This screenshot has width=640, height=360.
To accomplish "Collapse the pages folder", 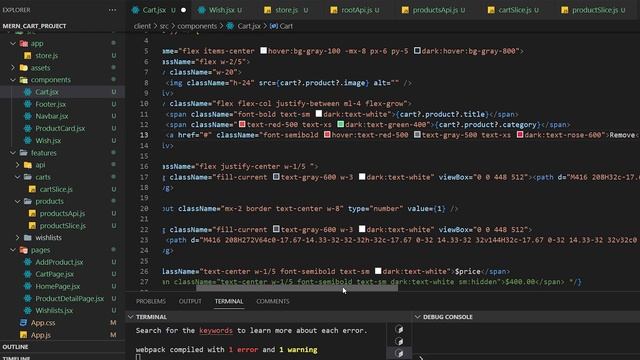I will [x=13, y=250].
